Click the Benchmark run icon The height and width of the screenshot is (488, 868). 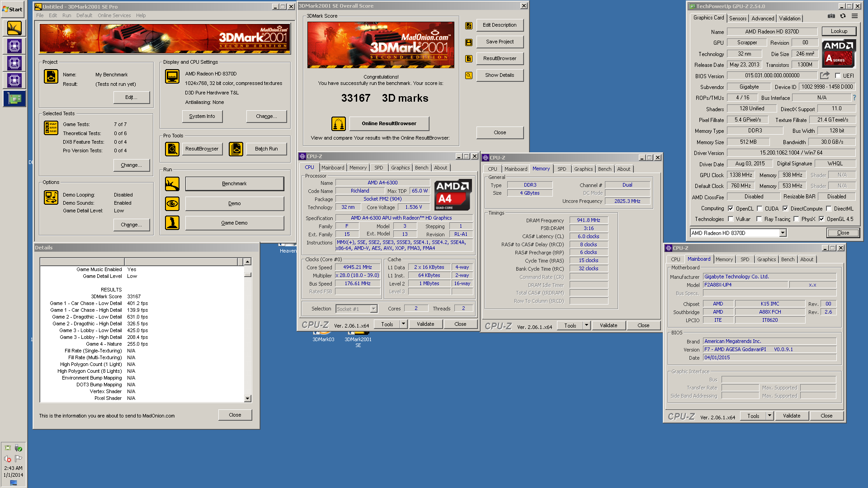pos(172,184)
